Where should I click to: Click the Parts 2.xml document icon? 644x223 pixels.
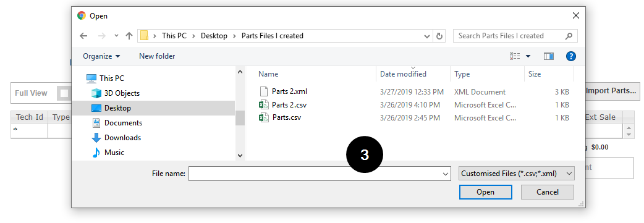(263, 91)
